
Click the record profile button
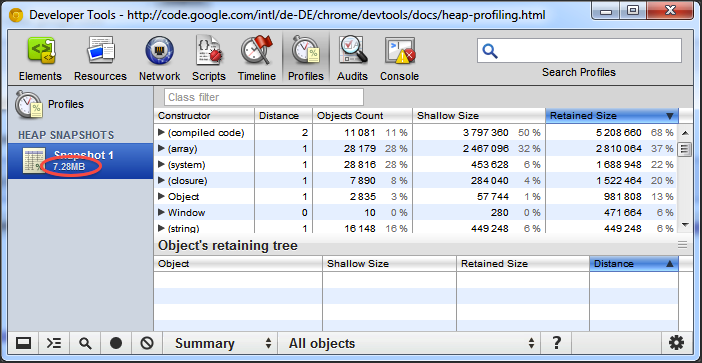pos(116,343)
